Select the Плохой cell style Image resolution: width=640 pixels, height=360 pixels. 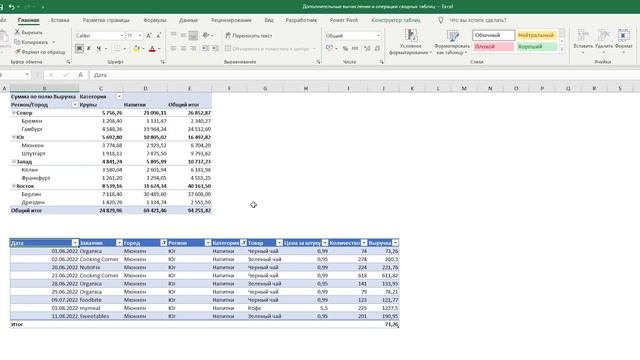pos(493,47)
